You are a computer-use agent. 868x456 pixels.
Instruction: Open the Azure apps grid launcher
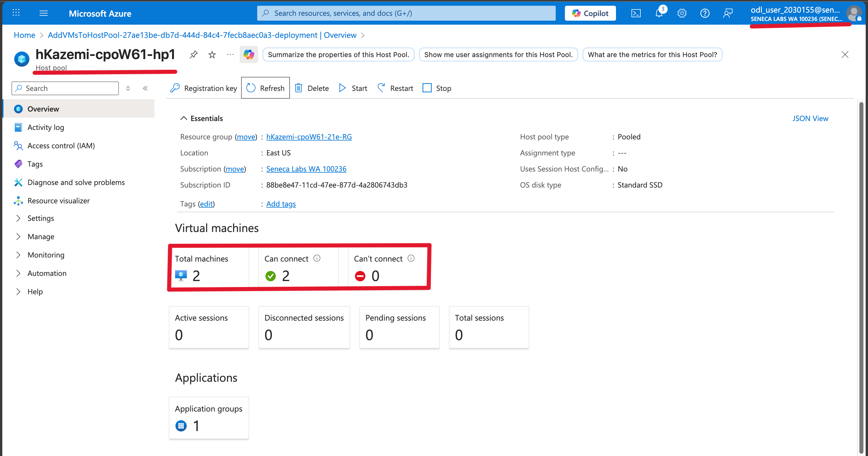coord(16,13)
